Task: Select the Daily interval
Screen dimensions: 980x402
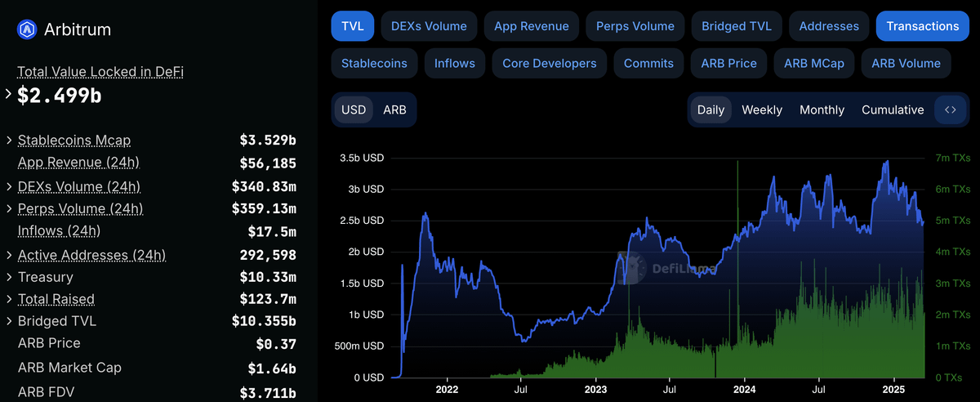Action: point(710,109)
